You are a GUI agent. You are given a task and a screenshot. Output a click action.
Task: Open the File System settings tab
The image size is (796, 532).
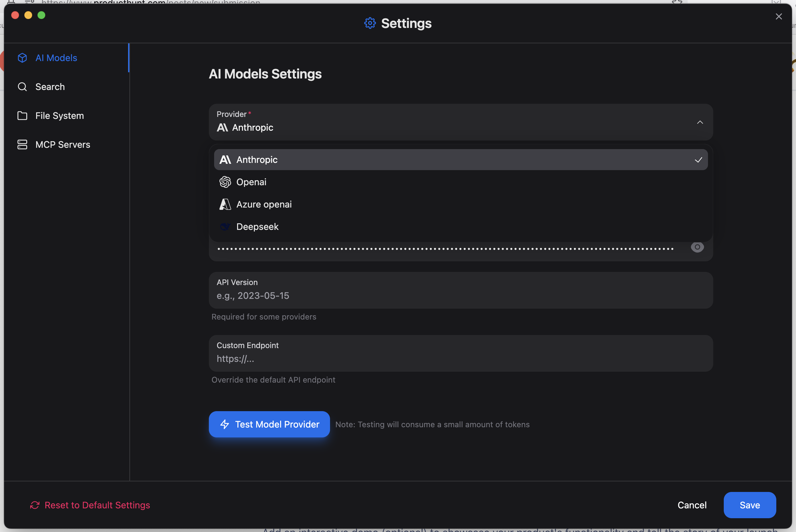click(59, 116)
